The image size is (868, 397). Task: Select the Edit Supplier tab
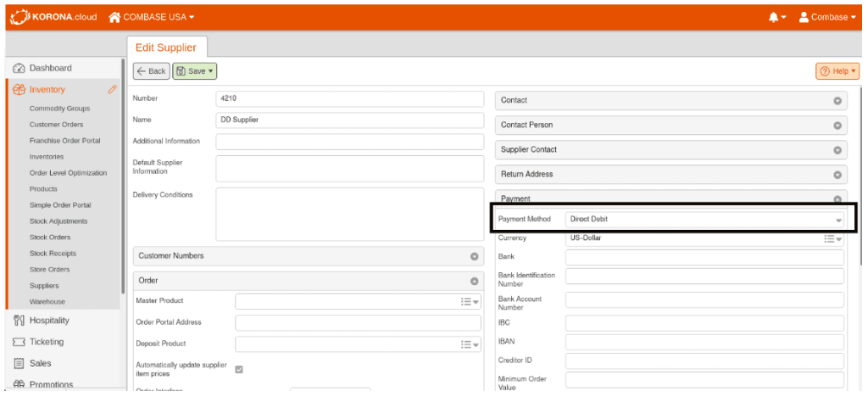point(165,48)
